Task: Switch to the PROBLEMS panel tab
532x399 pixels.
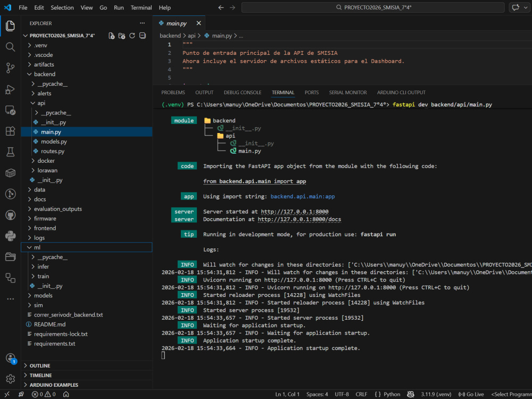Action: pyautogui.click(x=173, y=92)
